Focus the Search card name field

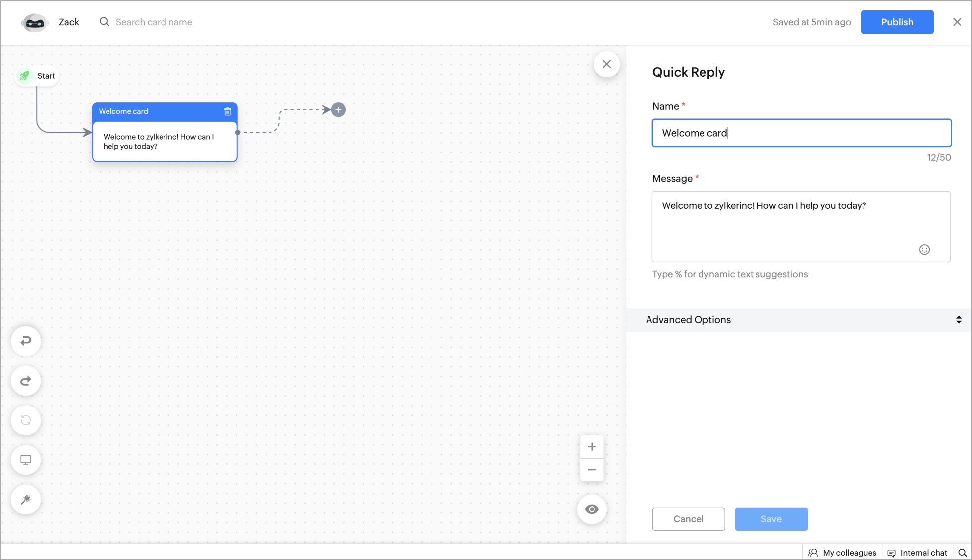pyautogui.click(x=154, y=22)
